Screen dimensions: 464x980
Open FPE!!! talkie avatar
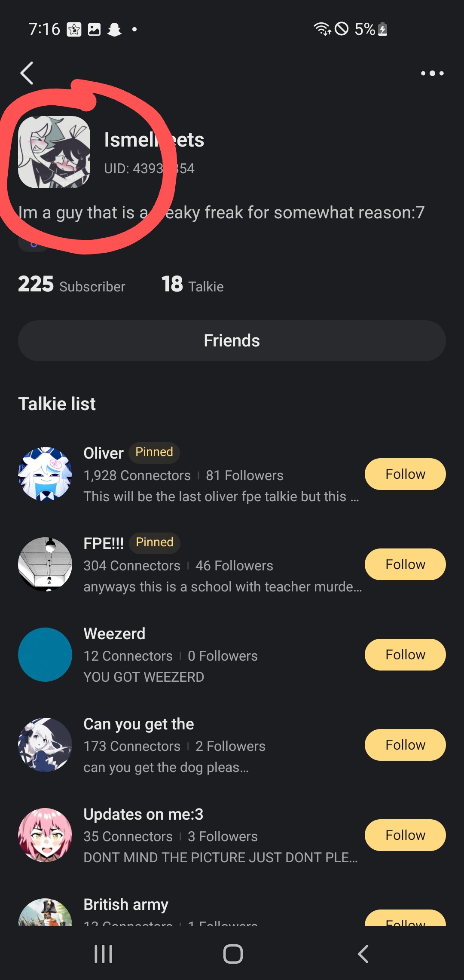(x=45, y=564)
